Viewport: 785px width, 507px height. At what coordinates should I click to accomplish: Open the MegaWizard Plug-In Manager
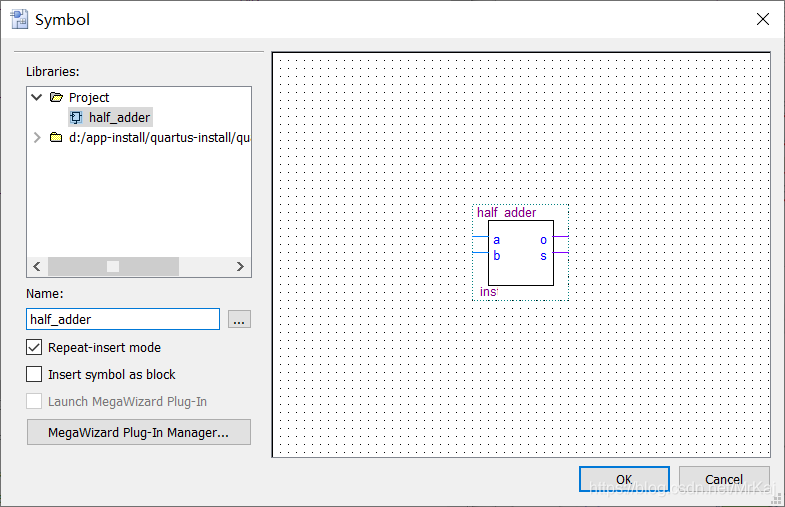(x=139, y=432)
